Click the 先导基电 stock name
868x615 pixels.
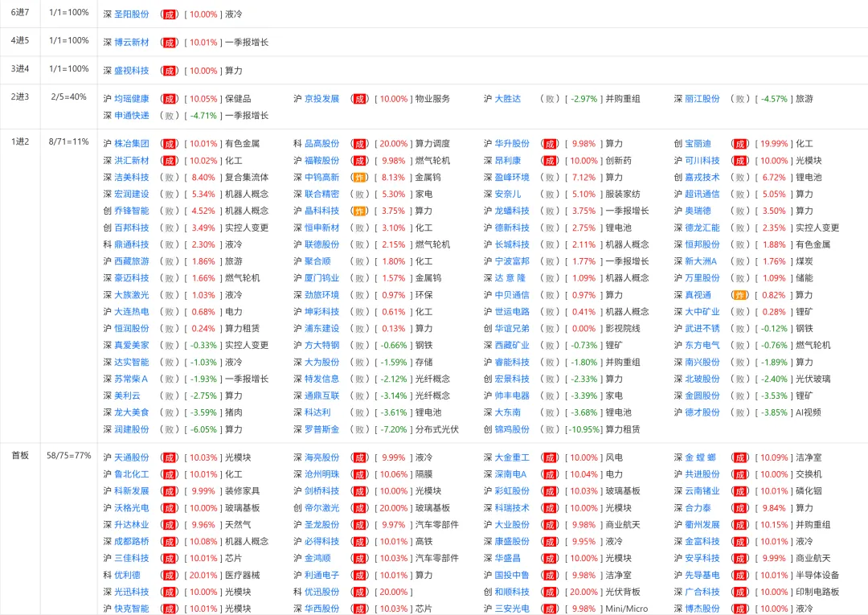[702, 575]
